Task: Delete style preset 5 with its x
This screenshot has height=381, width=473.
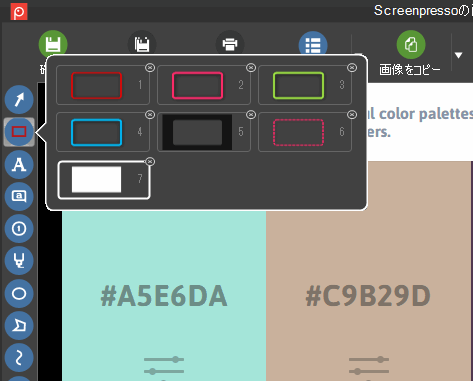Action: click(251, 115)
